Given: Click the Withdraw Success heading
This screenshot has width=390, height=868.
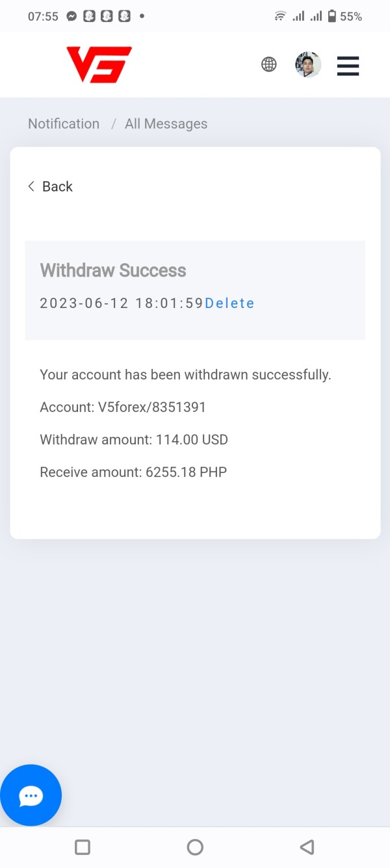Looking at the screenshot, I should (113, 270).
